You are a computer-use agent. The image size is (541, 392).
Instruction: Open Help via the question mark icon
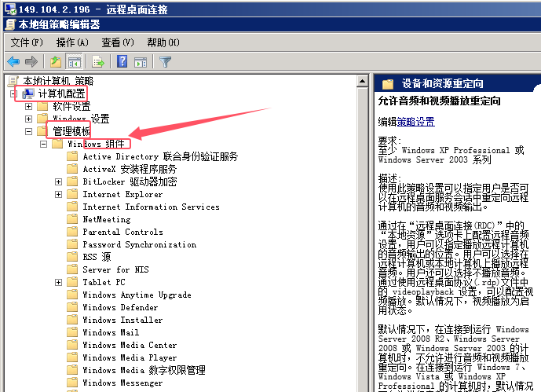(x=122, y=61)
